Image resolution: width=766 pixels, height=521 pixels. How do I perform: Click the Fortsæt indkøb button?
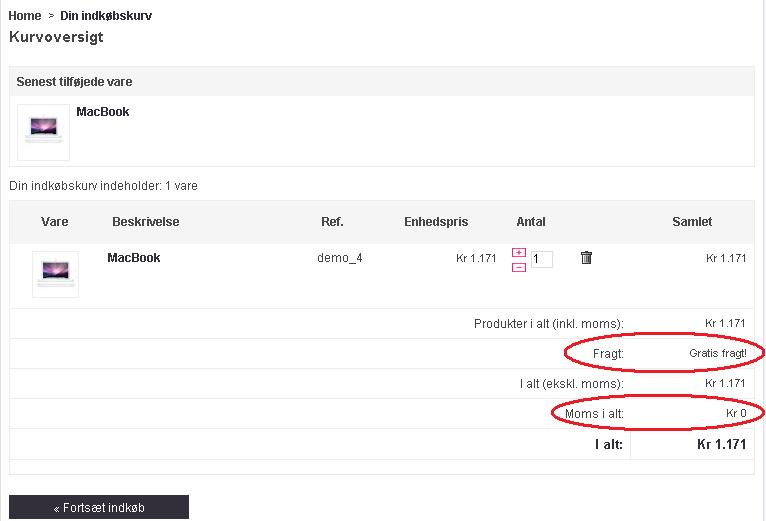tap(99, 507)
